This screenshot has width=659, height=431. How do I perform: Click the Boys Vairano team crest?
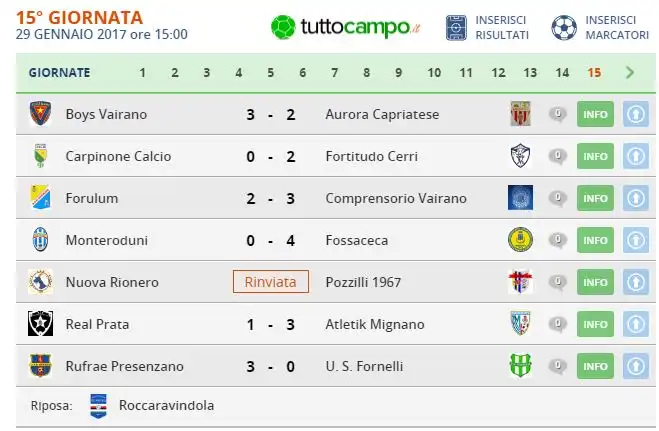pos(40,113)
